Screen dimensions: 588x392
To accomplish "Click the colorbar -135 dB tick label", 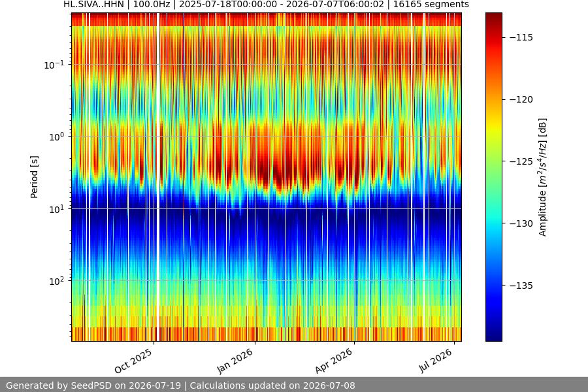I will pyautogui.click(x=521, y=286).
